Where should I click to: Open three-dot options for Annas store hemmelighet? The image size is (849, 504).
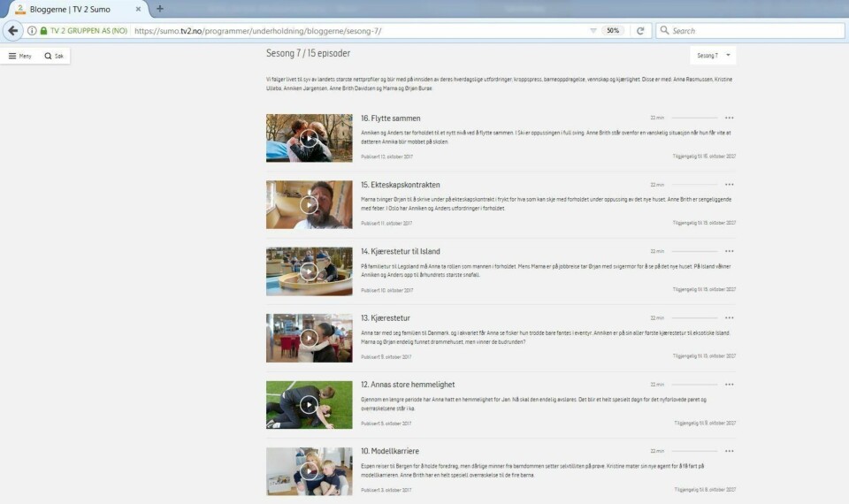(x=729, y=385)
